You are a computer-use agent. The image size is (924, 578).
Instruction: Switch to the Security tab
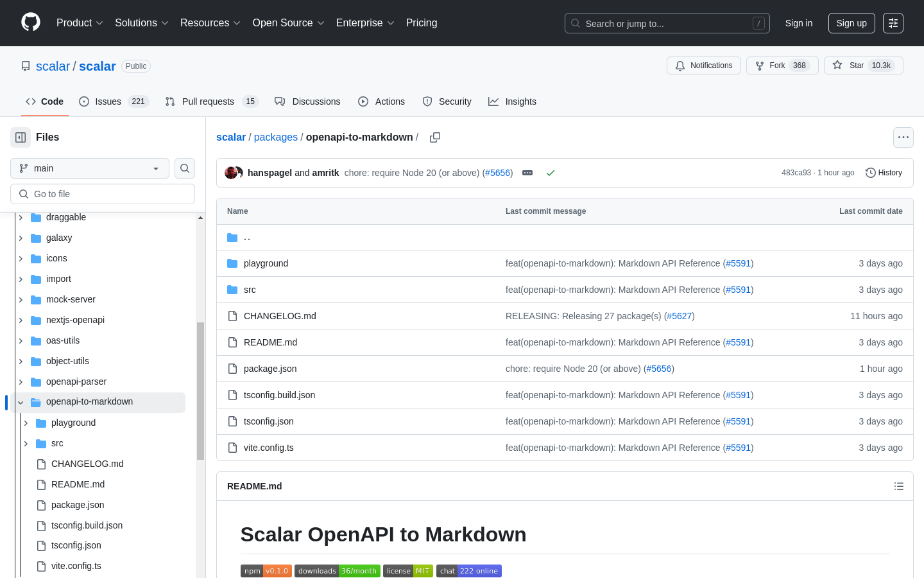[x=447, y=101]
